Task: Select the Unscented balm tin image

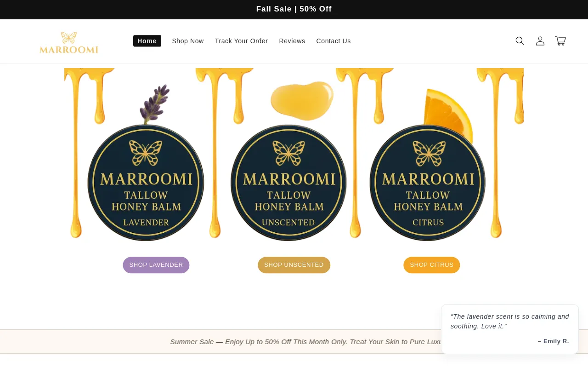Action: (288, 183)
